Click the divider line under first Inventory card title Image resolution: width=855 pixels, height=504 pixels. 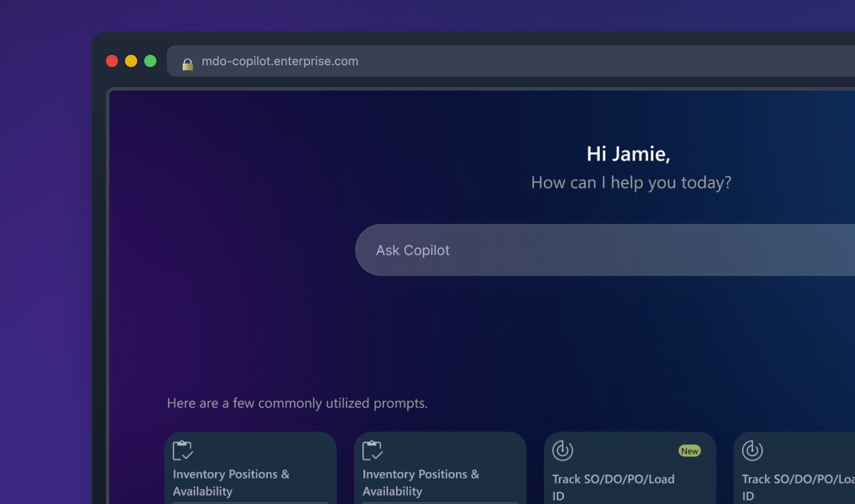tap(250, 503)
